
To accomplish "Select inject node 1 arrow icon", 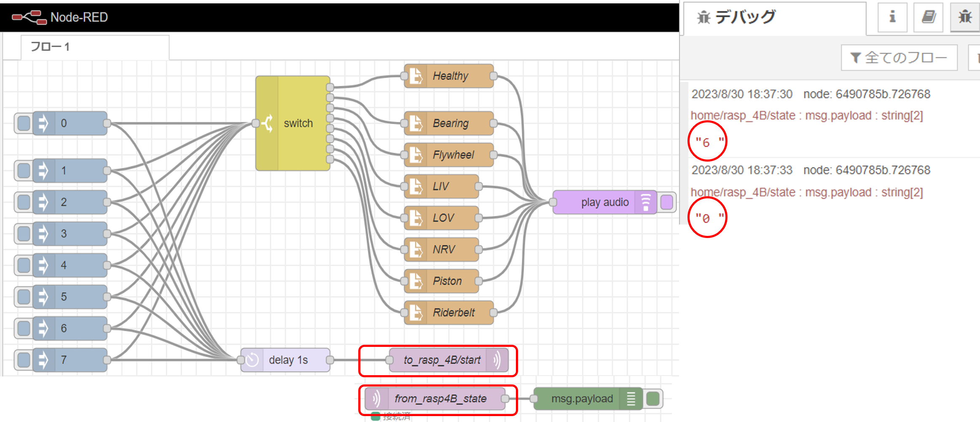I will click(x=43, y=170).
